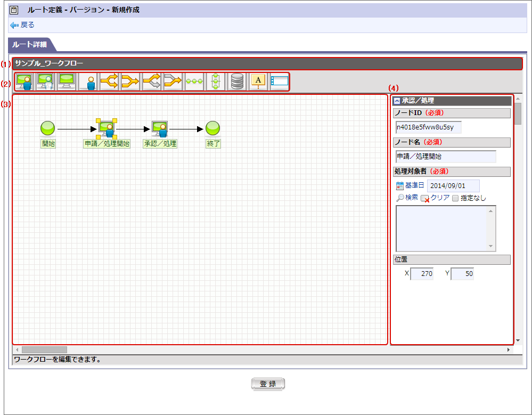Select the horizontal three-dot node tool
Image resolution: width=532 pixels, height=415 pixels.
(194, 82)
